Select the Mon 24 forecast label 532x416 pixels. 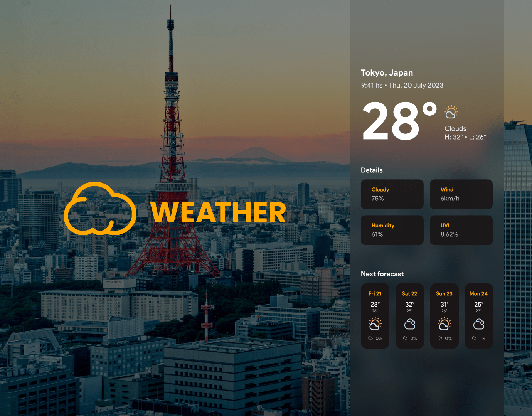[x=478, y=293]
